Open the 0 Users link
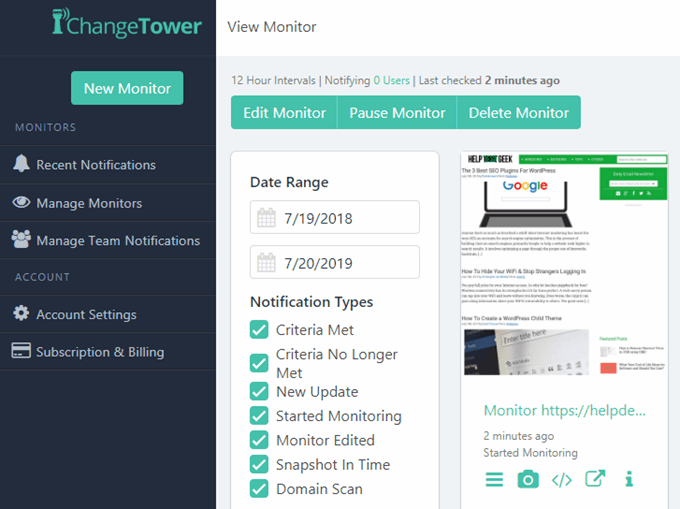Viewport: 680px width, 509px height. point(392,80)
